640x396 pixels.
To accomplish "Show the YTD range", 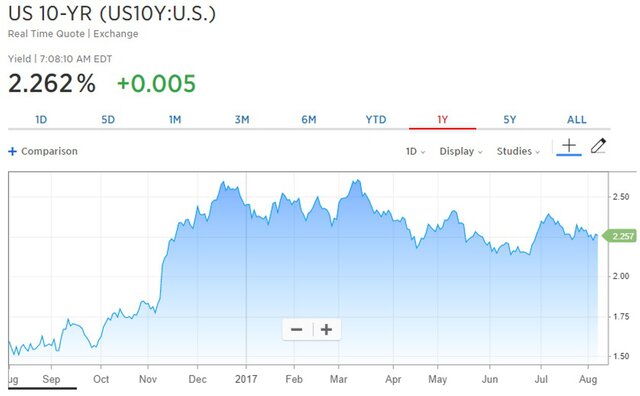I will click(x=376, y=120).
